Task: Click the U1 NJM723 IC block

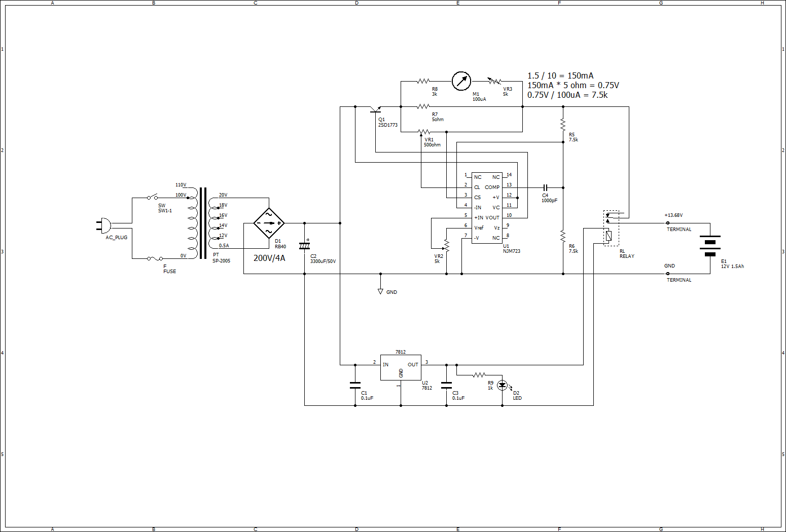Action: [487, 207]
